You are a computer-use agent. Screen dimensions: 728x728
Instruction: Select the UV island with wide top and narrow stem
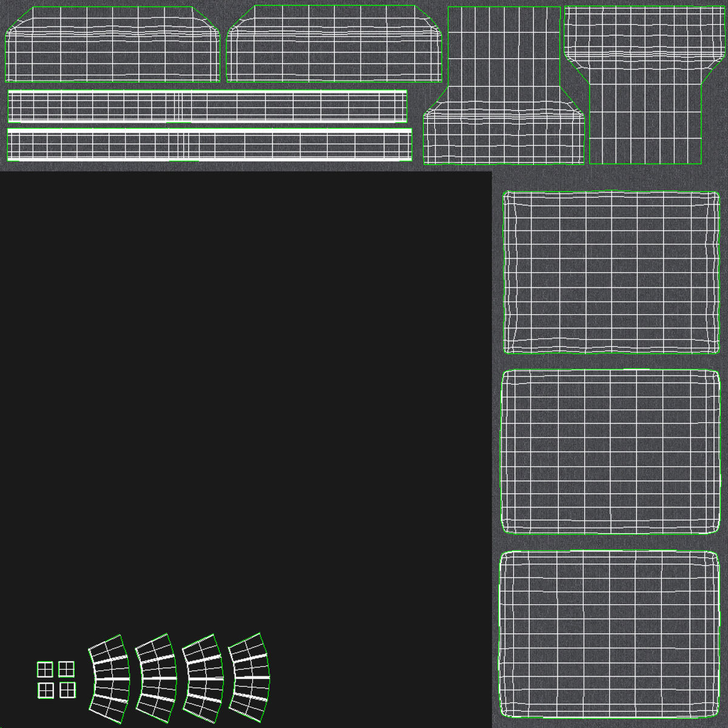[645, 86]
